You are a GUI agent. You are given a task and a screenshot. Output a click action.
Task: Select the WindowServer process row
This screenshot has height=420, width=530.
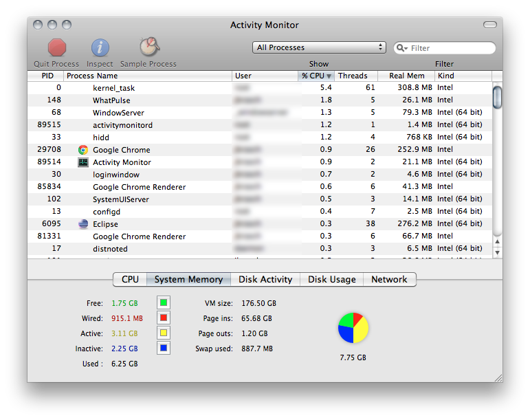260,113
